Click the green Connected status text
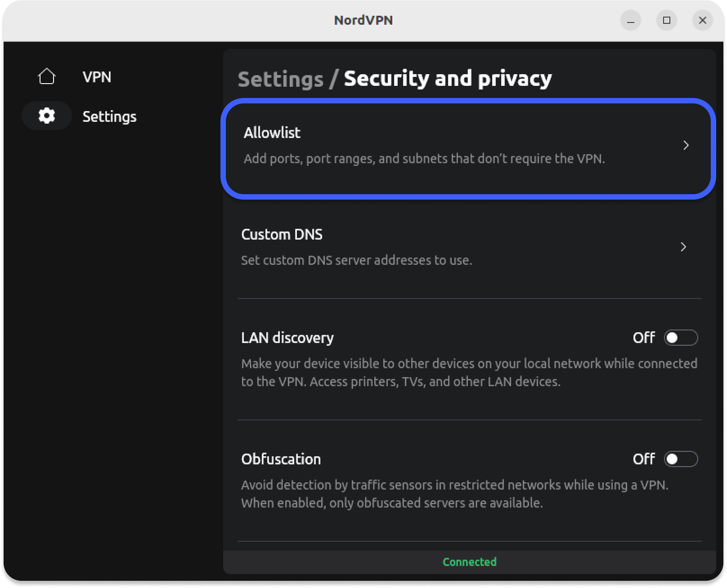 469,562
